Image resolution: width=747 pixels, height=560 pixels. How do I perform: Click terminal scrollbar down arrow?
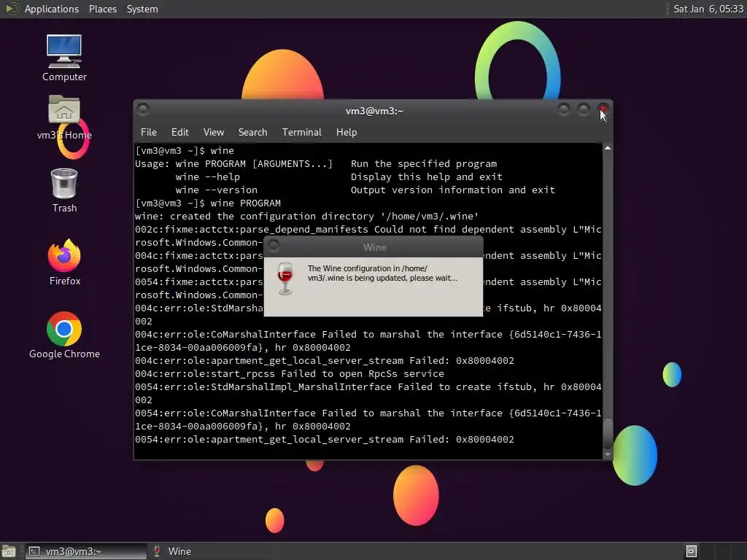608,455
